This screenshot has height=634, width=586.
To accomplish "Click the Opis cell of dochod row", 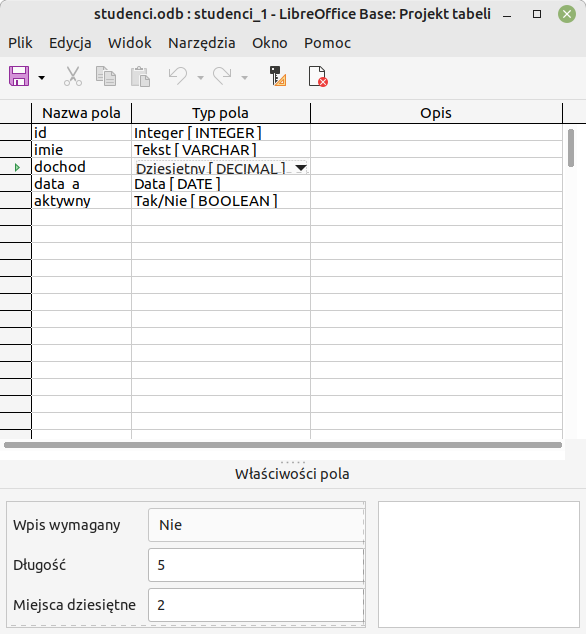I will (436, 167).
